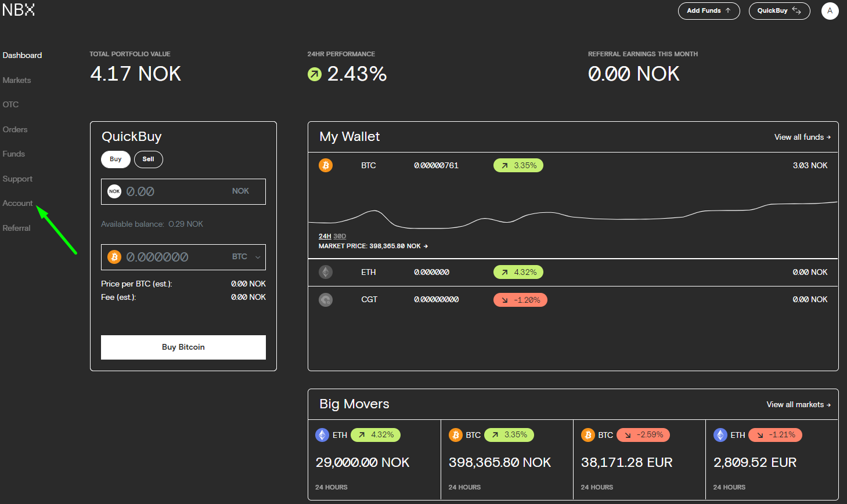Open Markets in the sidebar
Screen dimensions: 847x504
[x=17, y=80]
